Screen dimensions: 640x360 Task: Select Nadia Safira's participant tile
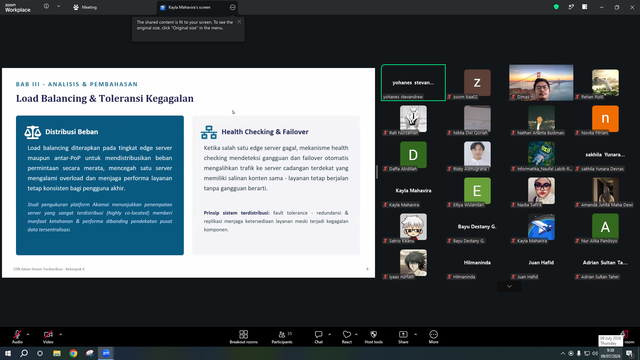541,191
